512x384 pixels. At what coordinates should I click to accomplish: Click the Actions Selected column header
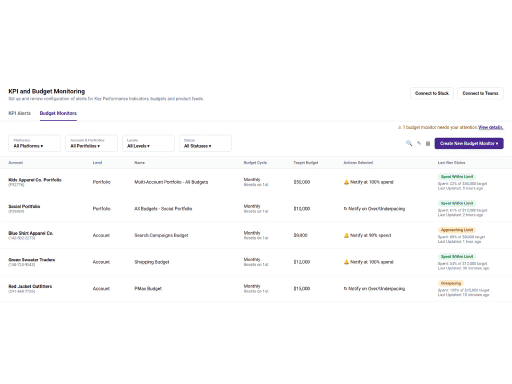358,163
